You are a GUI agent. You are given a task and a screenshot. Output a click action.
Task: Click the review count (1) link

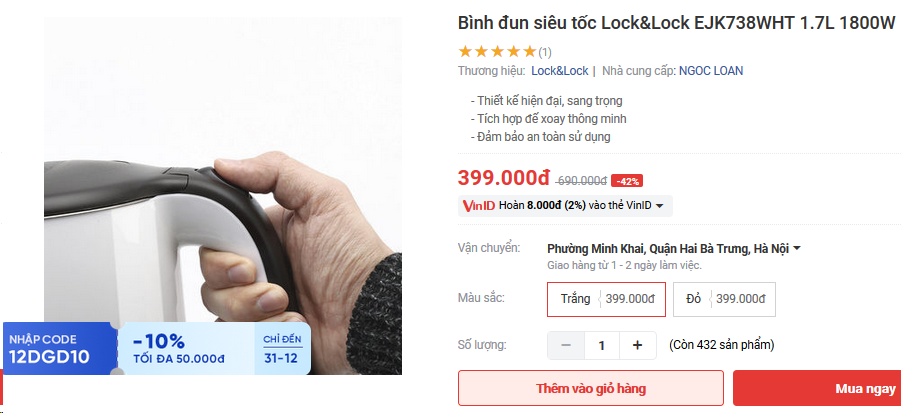tap(545, 53)
